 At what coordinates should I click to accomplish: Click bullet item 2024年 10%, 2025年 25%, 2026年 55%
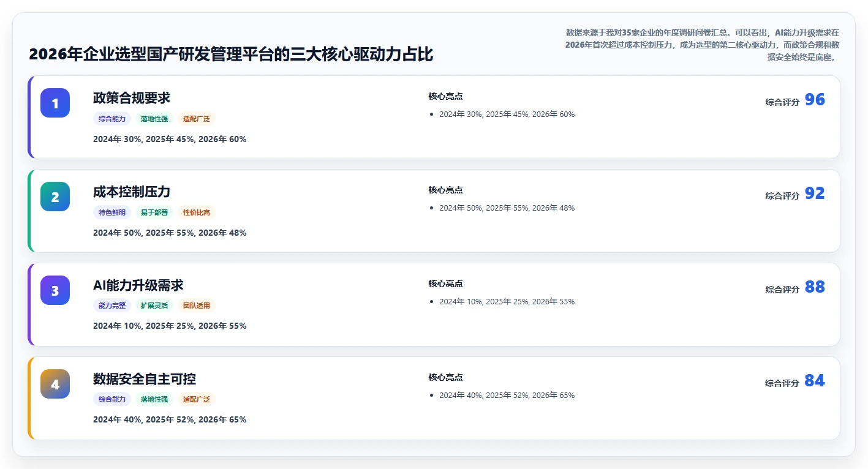[507, 301]
